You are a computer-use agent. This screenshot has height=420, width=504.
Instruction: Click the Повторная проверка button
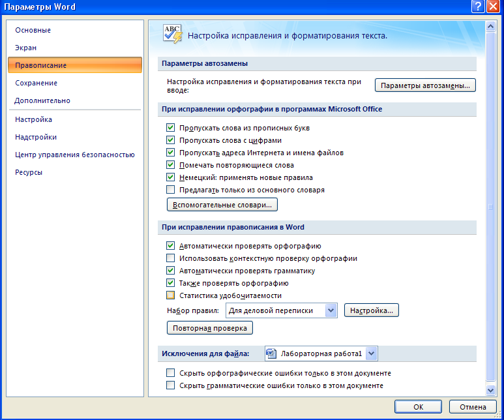pyautogui.click(x=209, y=327)
